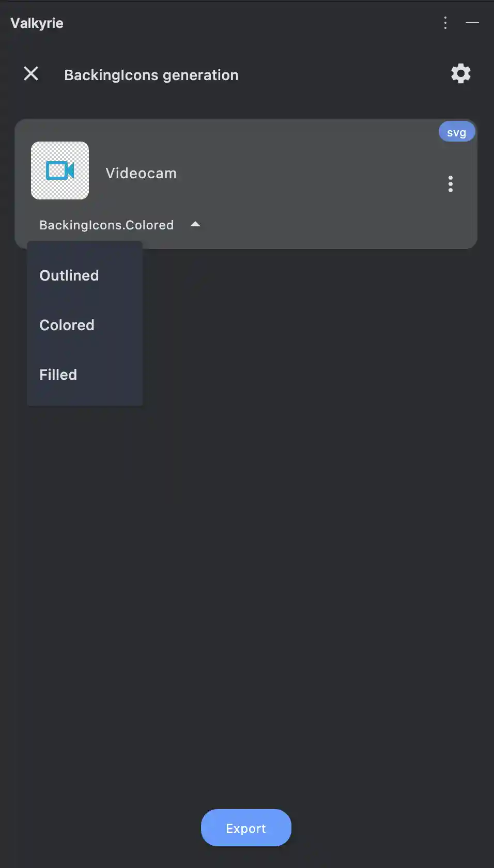494x868 pixels.
Task: Collapse the nested pack caret arrow
Action: coord(195,224)
